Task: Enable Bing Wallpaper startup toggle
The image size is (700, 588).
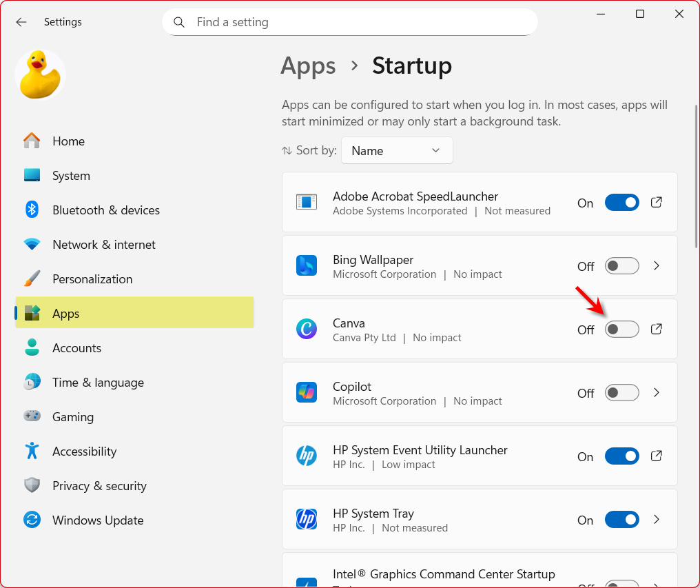Action: pos(622,266)
